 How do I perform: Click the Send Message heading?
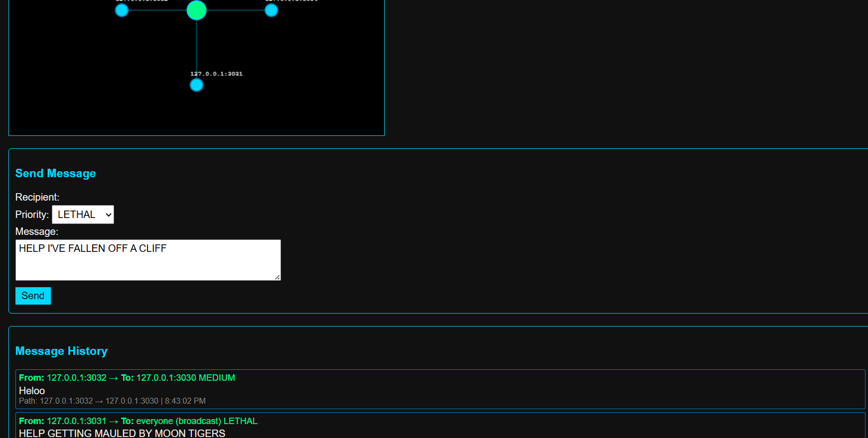55,173
